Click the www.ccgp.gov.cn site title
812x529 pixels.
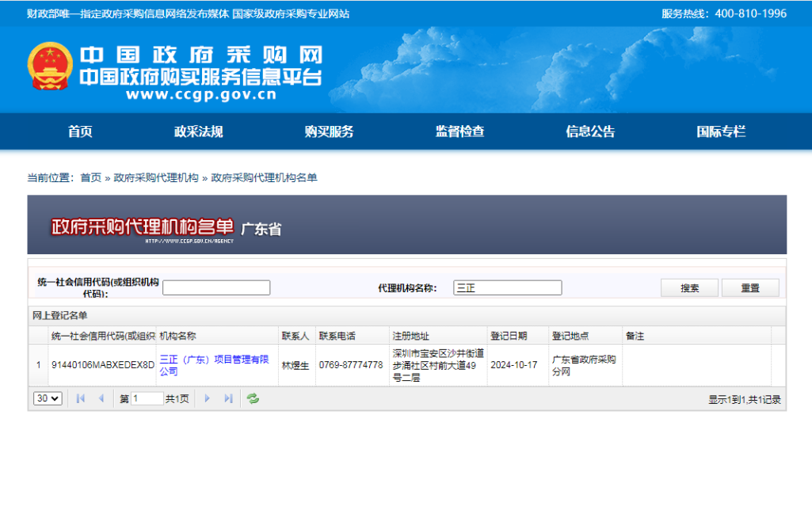click(201, 95)
